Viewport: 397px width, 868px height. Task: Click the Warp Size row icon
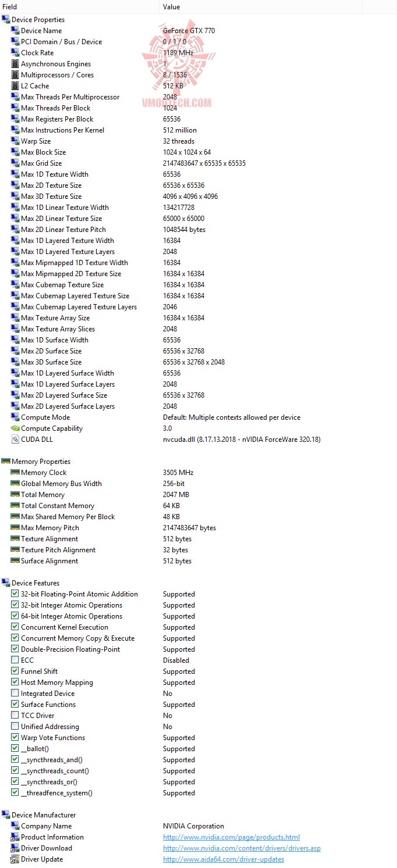pyautogui.click(x=15, y=141)
